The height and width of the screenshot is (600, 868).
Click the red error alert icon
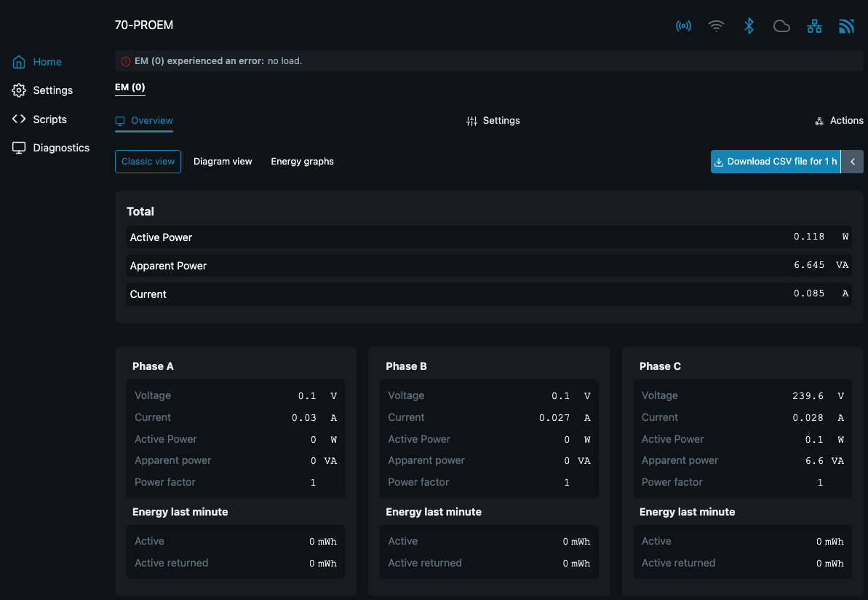[126, 61]
